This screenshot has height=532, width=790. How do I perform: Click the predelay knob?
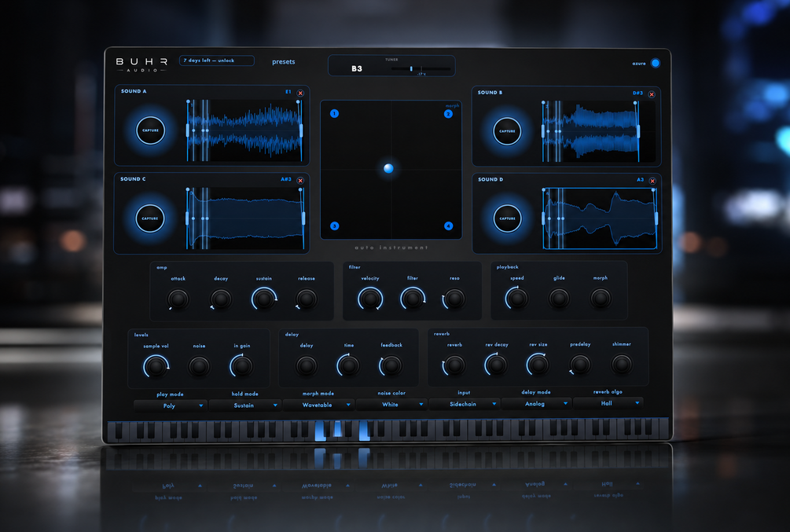[x=580, y=364]
